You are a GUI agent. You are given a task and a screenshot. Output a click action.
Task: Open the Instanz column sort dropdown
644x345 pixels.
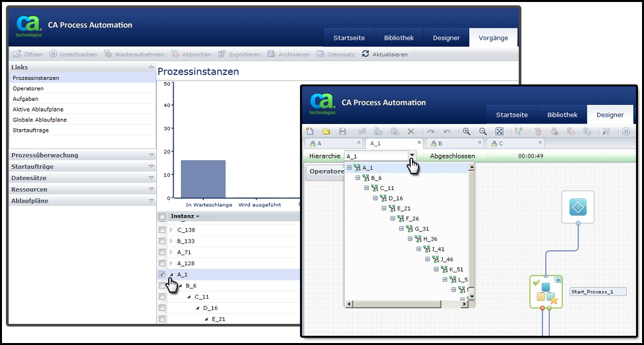coord(198,216)
